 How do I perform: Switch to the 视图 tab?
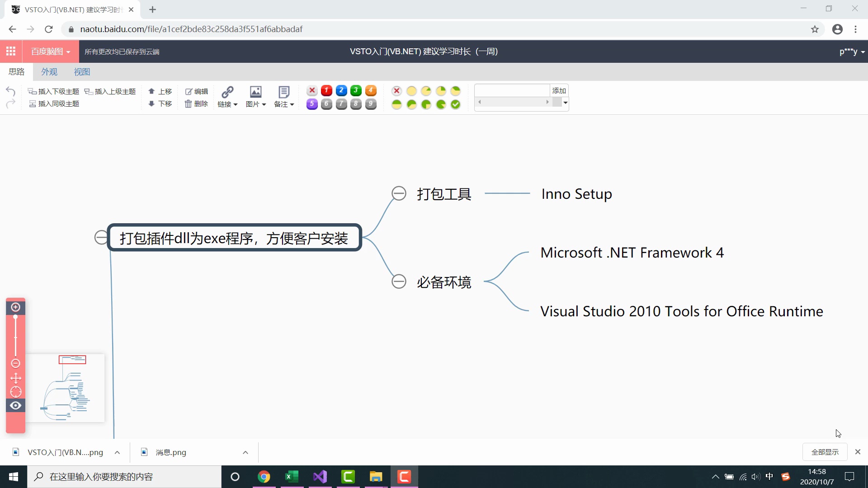[82, 72]
